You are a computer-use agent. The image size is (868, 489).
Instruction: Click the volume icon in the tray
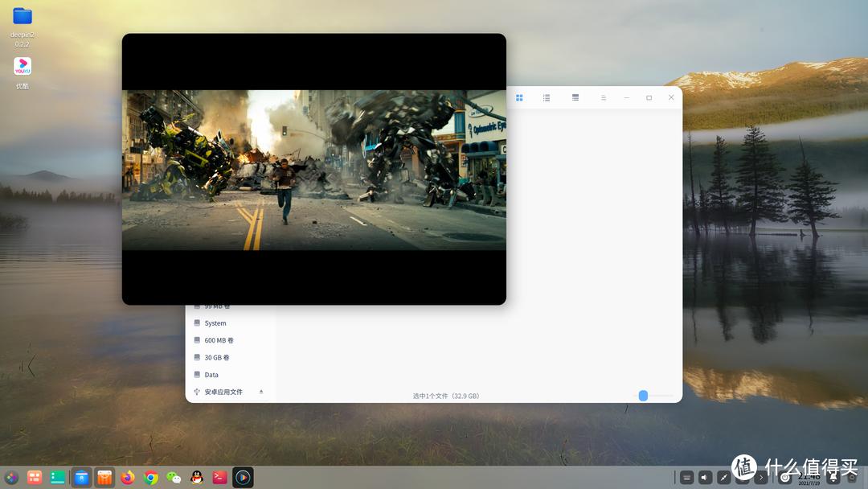(704, 476)
